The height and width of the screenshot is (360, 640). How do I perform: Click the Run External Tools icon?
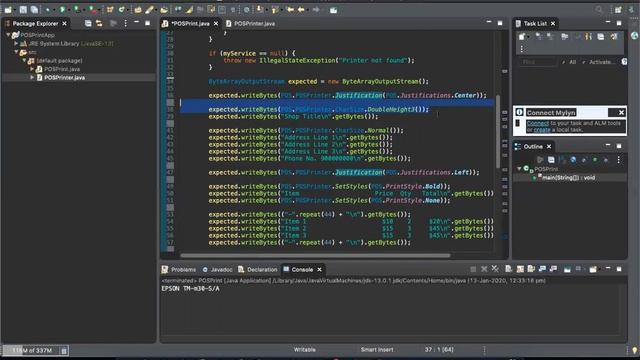click(x=93, y=9)
